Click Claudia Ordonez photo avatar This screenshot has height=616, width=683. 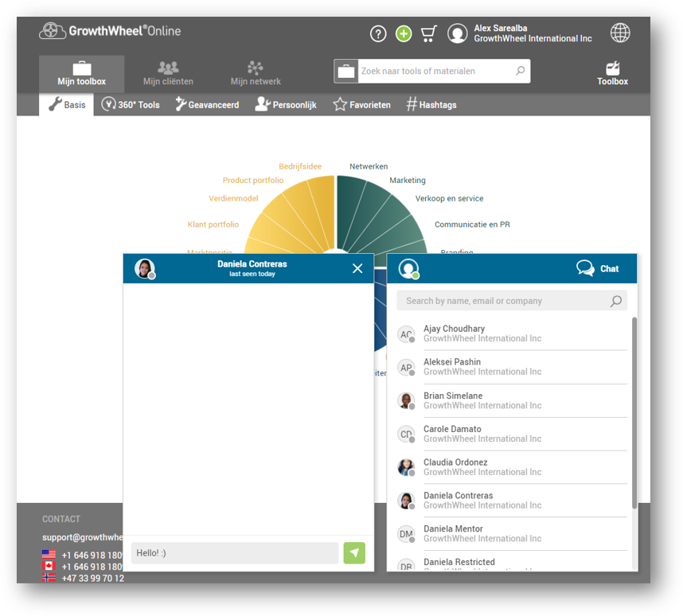(x=406, y=467)
